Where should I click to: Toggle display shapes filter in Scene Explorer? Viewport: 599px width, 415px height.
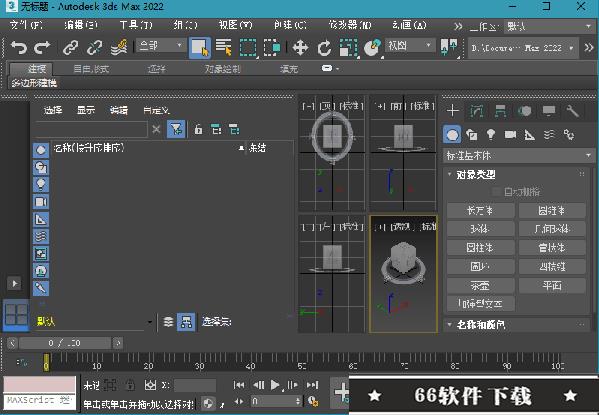click(41, 167)
